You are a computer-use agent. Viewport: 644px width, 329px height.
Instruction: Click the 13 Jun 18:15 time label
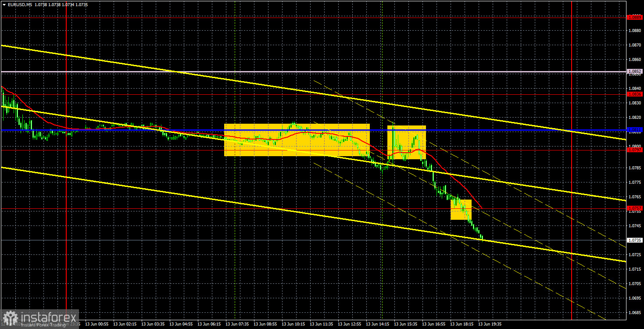coord(462,324)
